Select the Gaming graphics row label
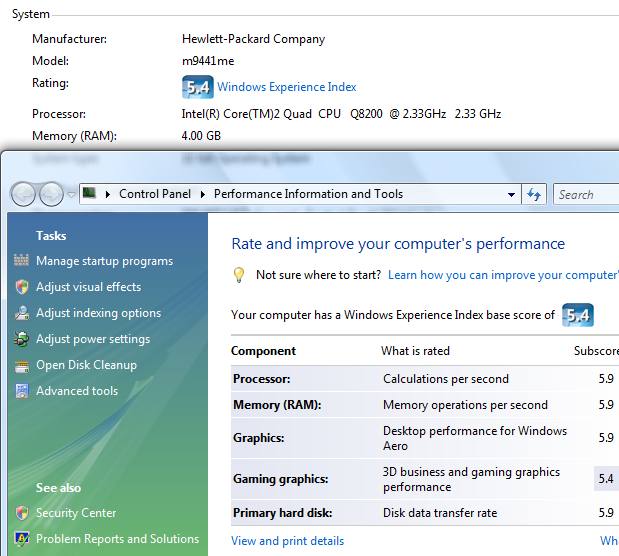The image size is (619, 556). [281, 479]
